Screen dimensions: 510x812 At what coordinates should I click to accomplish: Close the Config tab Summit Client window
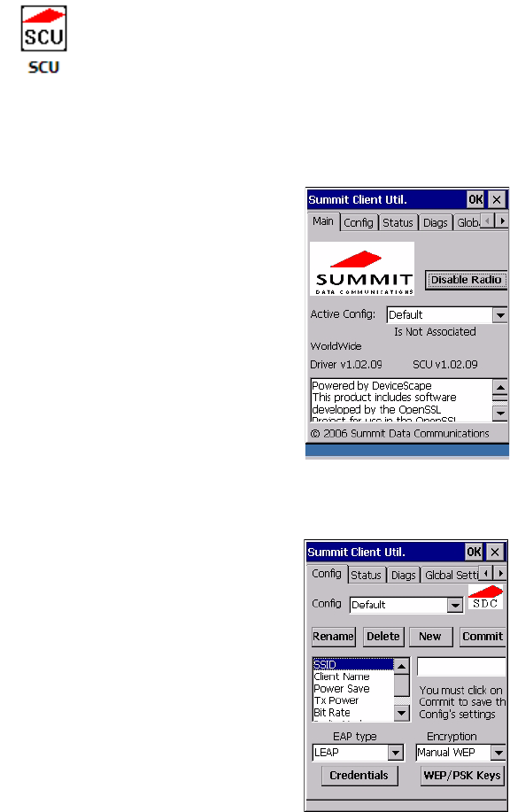point(495,552)
